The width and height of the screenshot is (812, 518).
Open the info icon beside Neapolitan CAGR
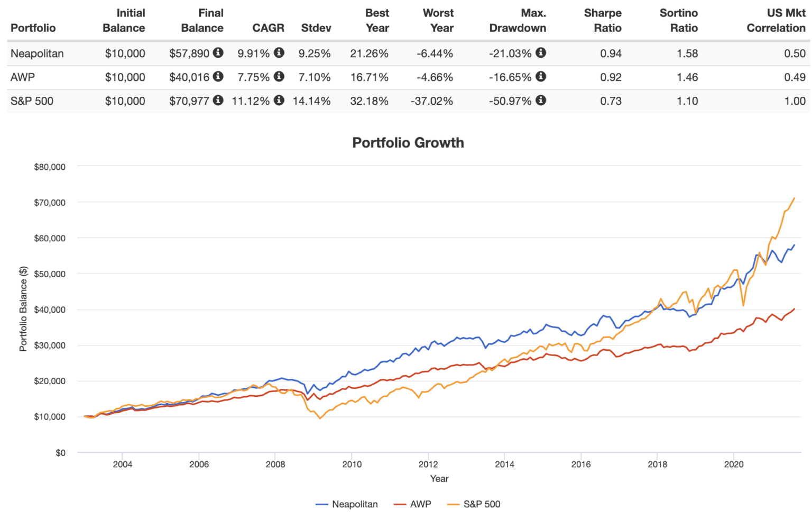(280, 53)
